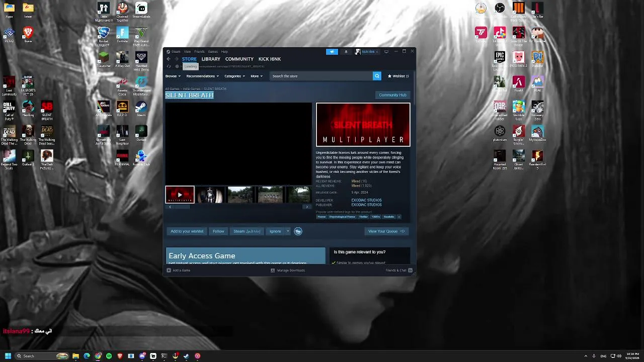Click the Follow button

tap(218, 231)
